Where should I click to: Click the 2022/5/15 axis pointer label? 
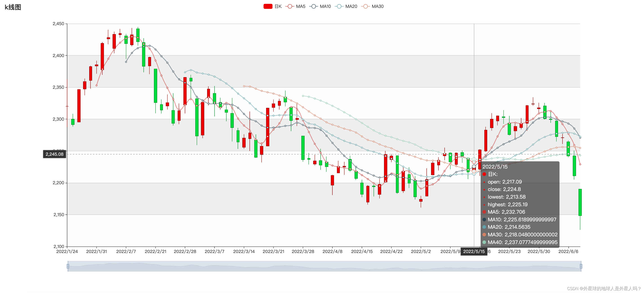tap(474, 251)
